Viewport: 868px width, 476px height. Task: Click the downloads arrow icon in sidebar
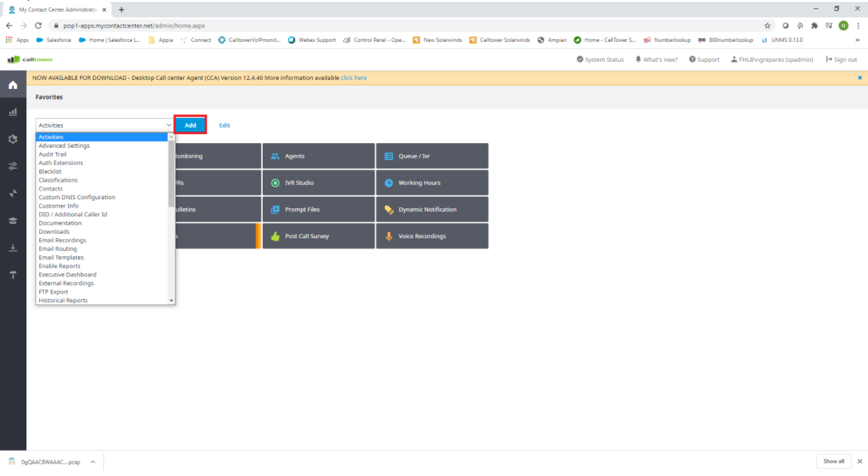(x=12, y=248)
